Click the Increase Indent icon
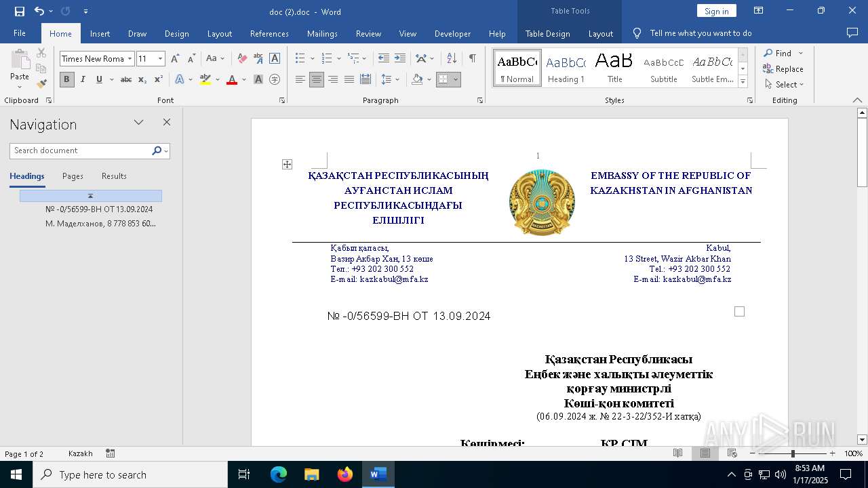This screenshot has height=488, width=868. tap(400, 59)
